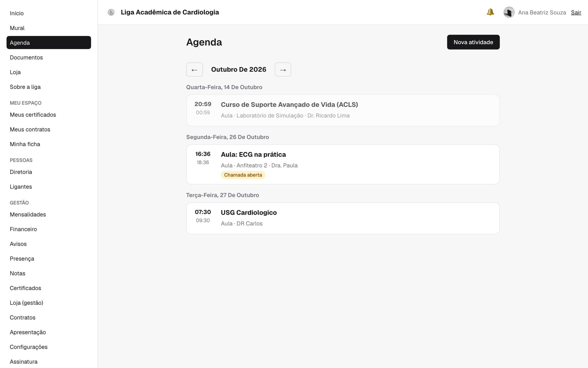Open Configurações in the sidebar
The width and height of the screenshot is (588, 368).
point(49,347)
